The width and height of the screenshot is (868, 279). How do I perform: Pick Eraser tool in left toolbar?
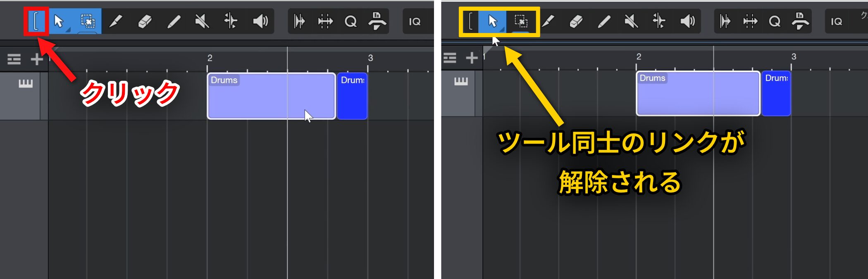pos(144,21)
